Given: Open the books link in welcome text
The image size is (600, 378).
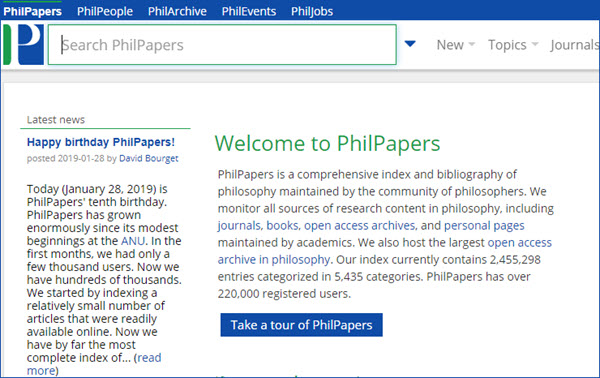Looking at the screenshot, I should pyautogui.click(x=282, y=226).
